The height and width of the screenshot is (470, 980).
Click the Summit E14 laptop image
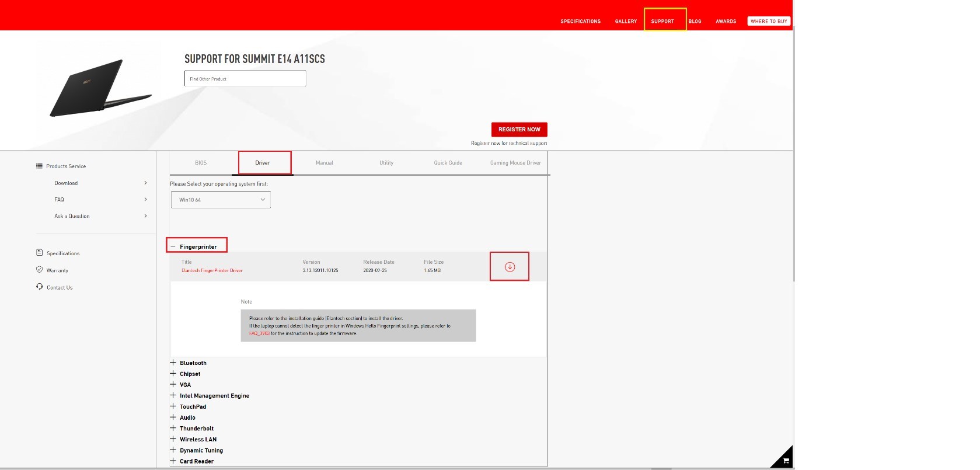(99, 89)
